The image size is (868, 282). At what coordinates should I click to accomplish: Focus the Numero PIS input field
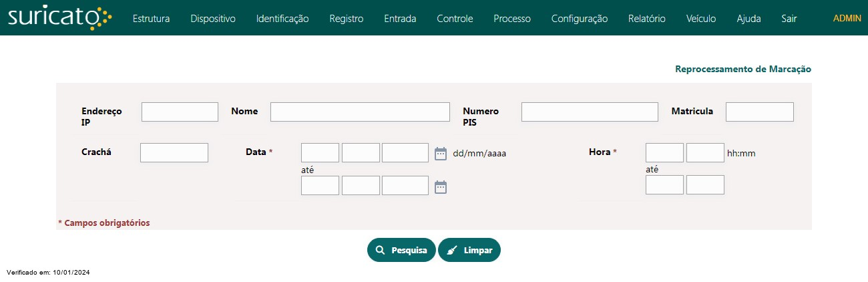coord(590,112)
